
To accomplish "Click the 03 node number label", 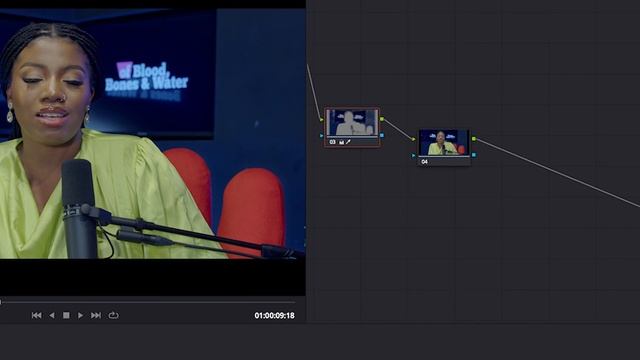I will [332, 142].
